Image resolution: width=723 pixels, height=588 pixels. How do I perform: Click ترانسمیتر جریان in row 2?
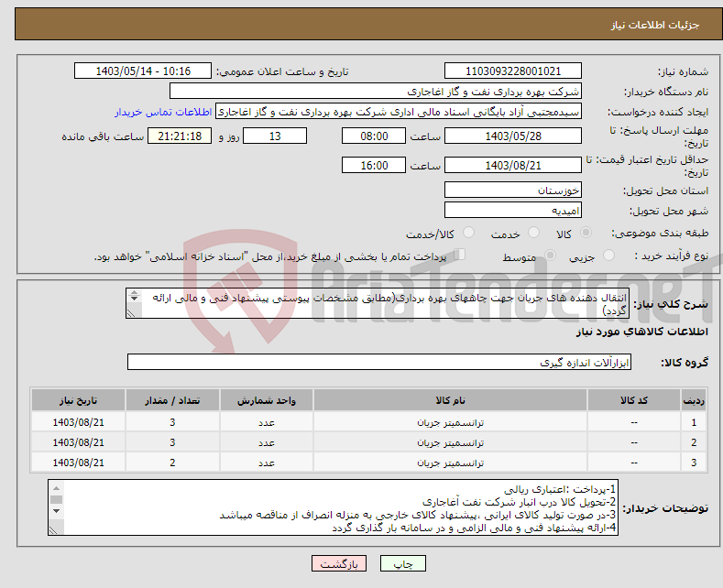(x=450, y=443)
